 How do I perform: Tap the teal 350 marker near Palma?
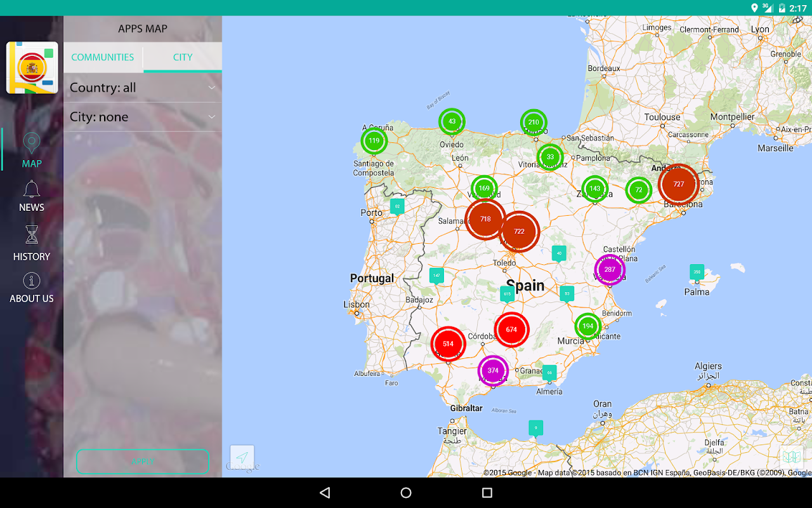[x=697, y=272]
